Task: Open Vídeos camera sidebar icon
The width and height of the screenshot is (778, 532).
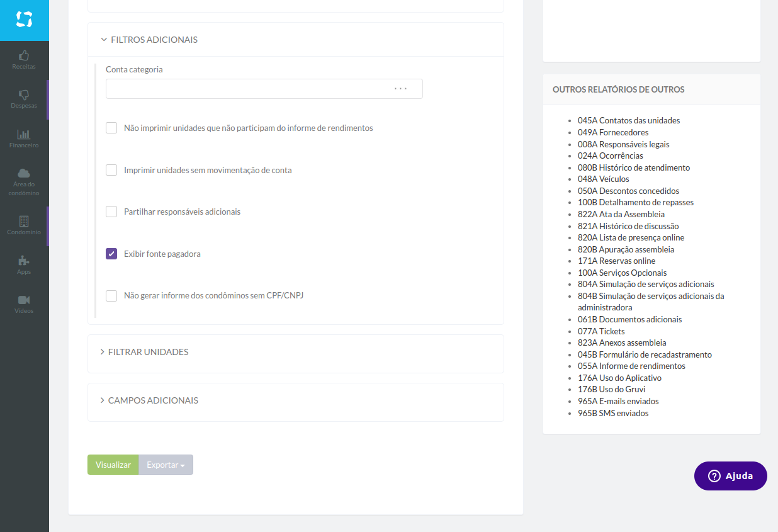Action: pyautogui.click(x=24, y=300)
